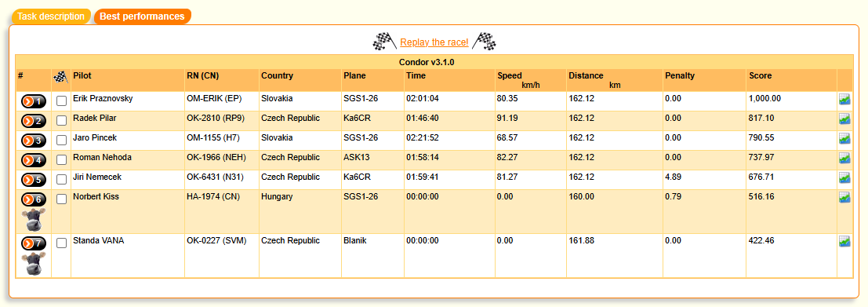Click the checkered flag column header icon

[61, 77]
